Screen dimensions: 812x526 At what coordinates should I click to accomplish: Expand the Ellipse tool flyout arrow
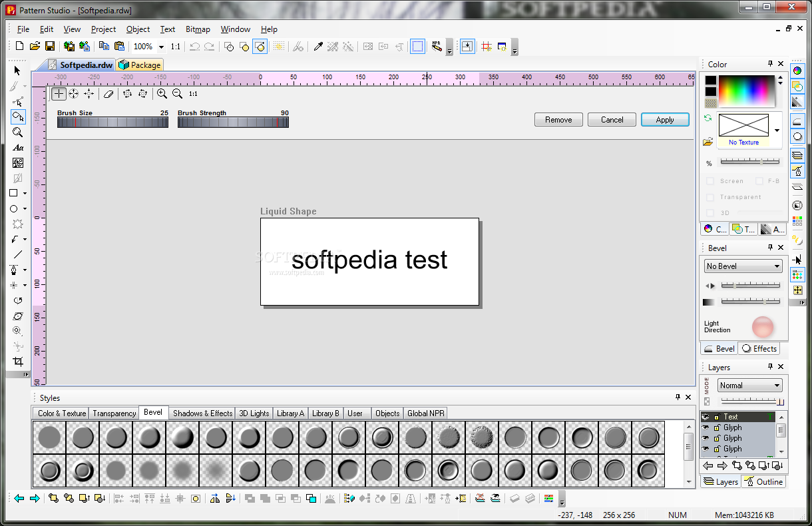(x=25, y=209)
